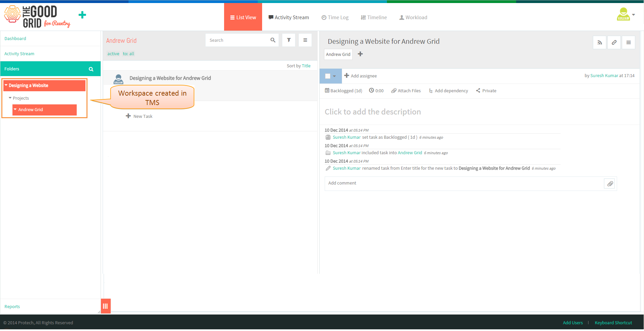Open the Time Log tab
Viewport: 644px width, 331px height.
(335, 18)
